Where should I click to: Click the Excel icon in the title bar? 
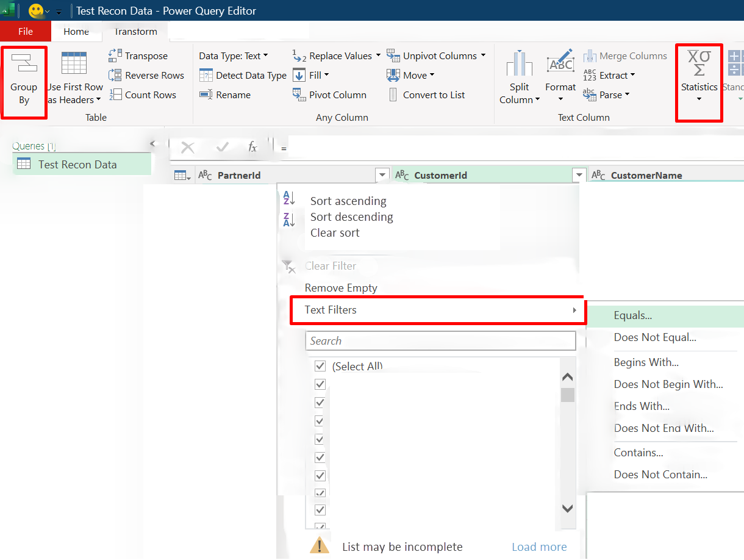pyautogui.click(x=8, y=10)
